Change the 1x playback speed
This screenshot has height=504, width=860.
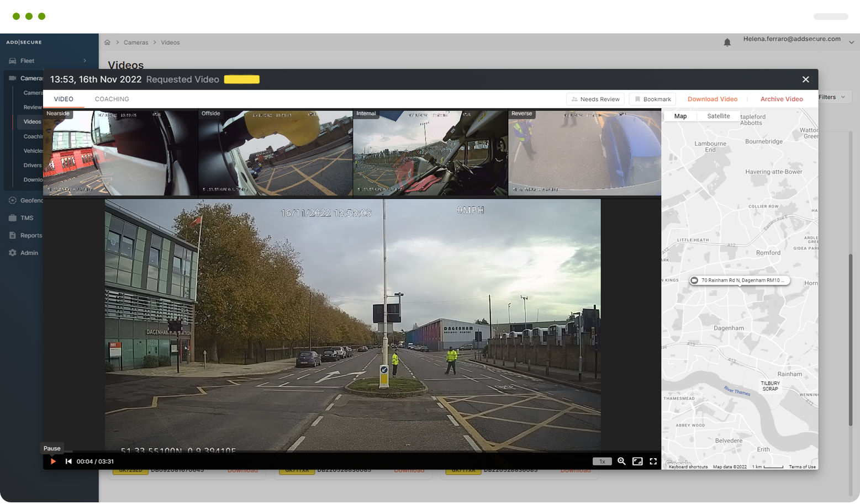pyautogui.click(x=602, y=461)
